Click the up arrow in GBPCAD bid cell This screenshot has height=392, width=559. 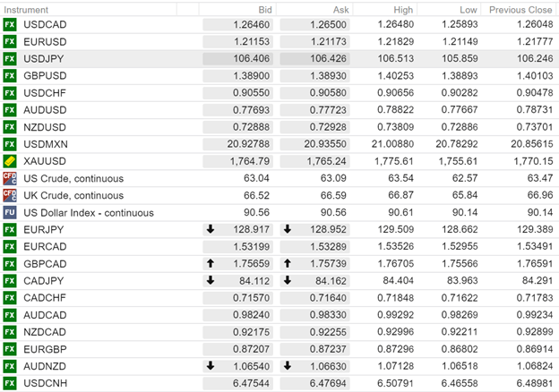point(211,263)
